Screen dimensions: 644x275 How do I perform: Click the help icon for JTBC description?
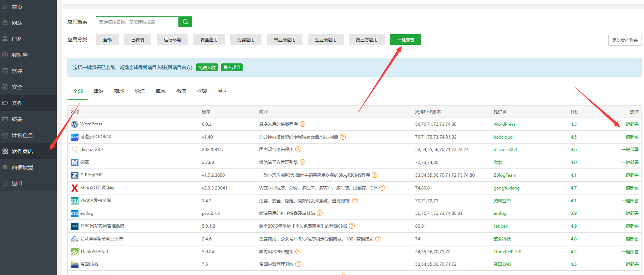tap(352, 226)
